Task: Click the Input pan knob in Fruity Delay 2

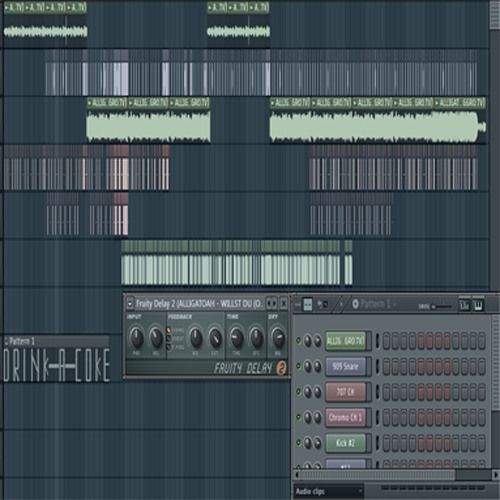Action: (136, 337)
